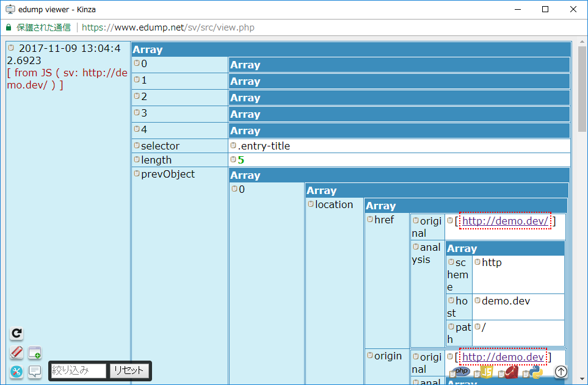The height and width of the screenshot is (385, 588).
Task: Open the wrench and screwdriver settings icon
Action: (x=17, y=372)
